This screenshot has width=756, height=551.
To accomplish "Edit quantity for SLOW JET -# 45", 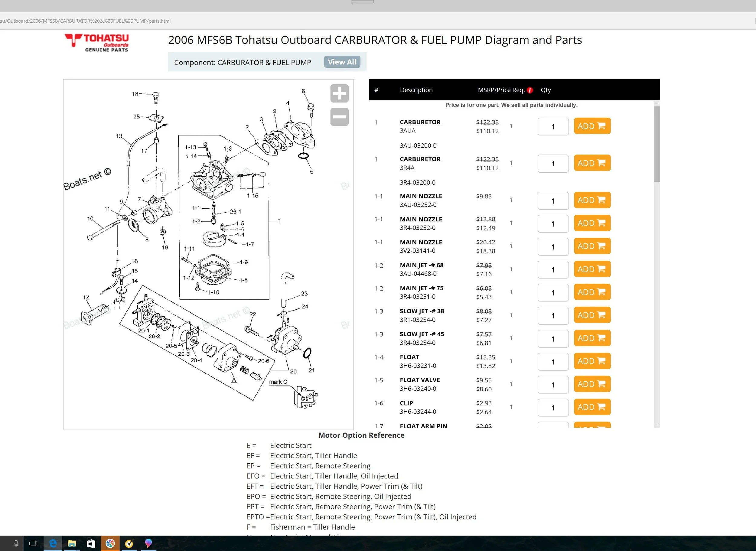I will tap(553, 339).
